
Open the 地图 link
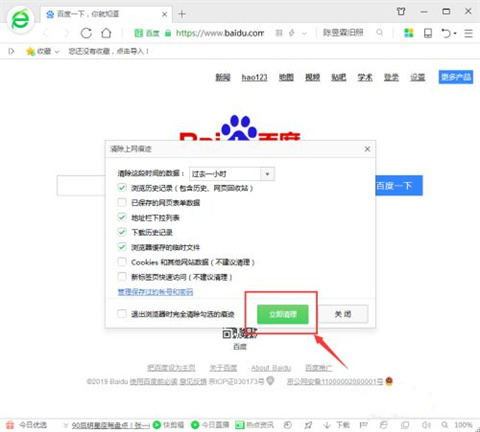286,77
